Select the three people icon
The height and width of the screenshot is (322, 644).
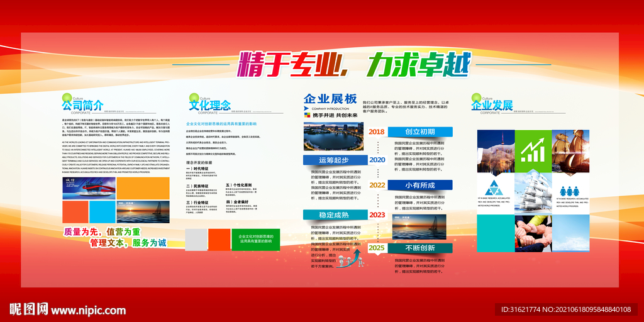[x=569, y=191]
